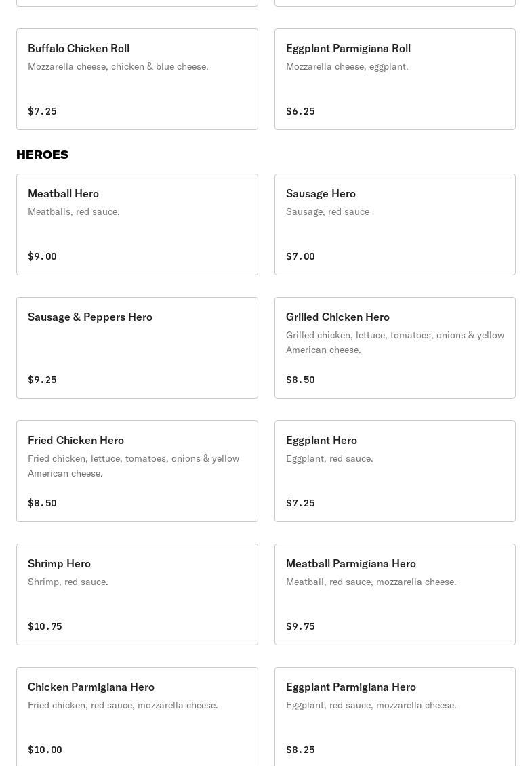Click the Grilled Chicken Hero description text
The width and height of the screenshot is (532, 766).
(x=394, y=342)
